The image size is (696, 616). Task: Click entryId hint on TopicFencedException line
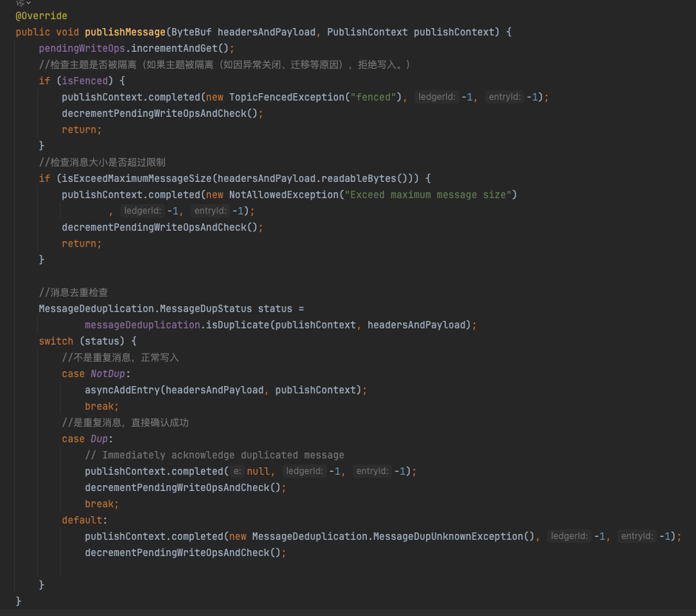pyautogui.click(x=504, y=97)
